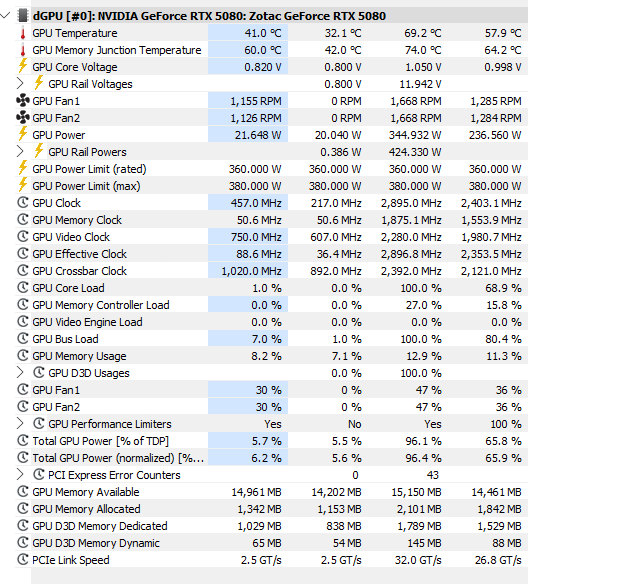Click GPU Performance Limiters average 100 %
The width and height of the screenshot is (629, 584).
506,424
